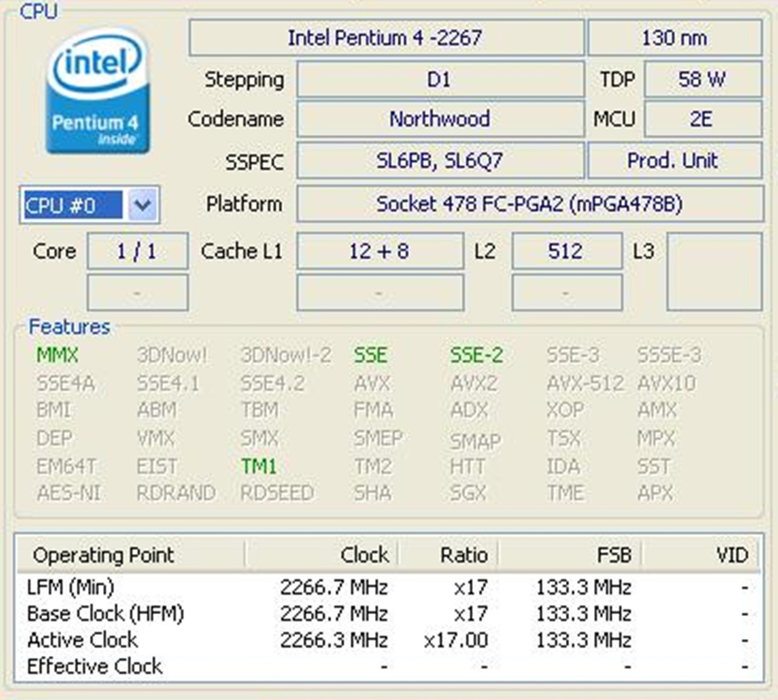The image size is (778, 700).
Task: Click the Intel Pentium 4 inside logo
Action: click(x=97, y=91)
